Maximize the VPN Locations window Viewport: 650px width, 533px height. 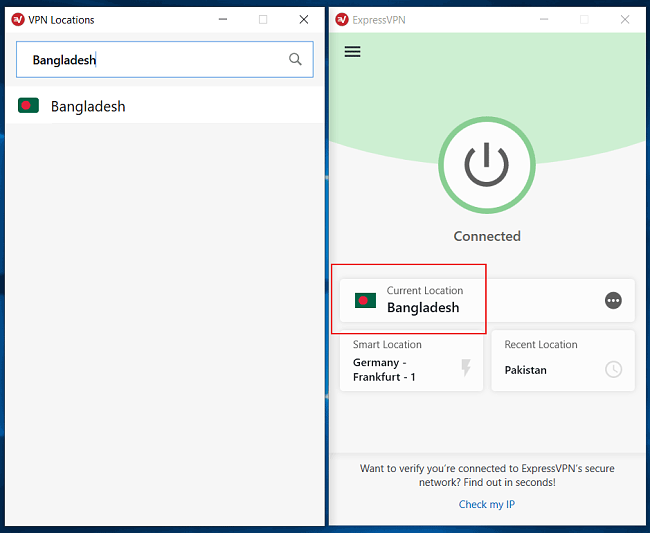(x=263, y=19)
